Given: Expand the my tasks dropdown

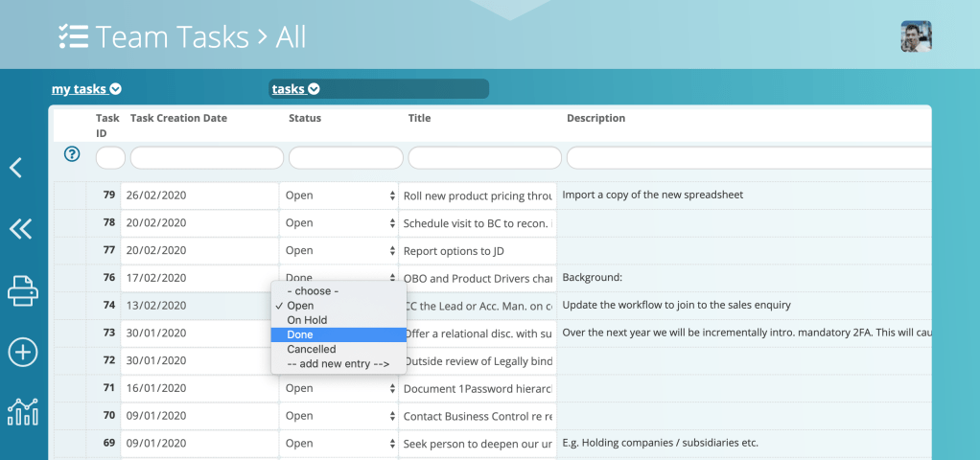Looking at the screenshot, I should (86, 89).
